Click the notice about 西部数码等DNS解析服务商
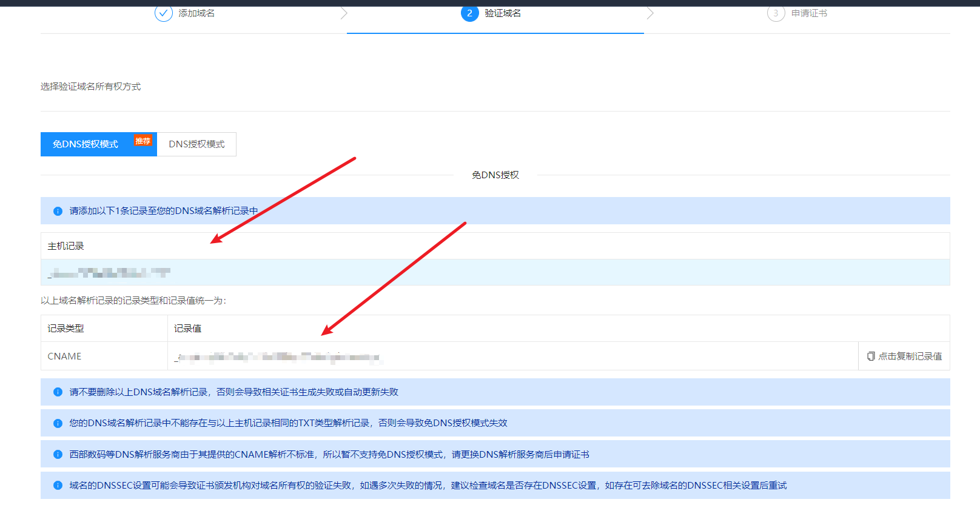Image resolution: width=980 pixels, height=505 pixels. click(329, 455)
